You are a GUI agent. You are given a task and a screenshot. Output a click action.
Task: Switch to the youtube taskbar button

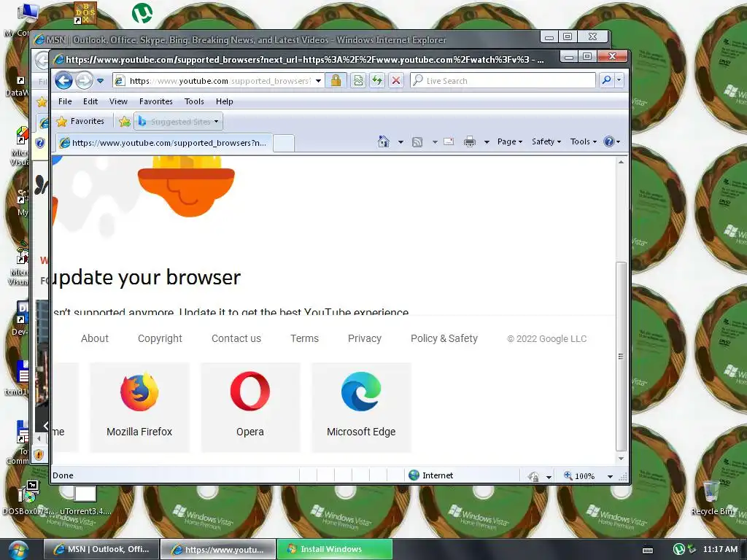217,549
